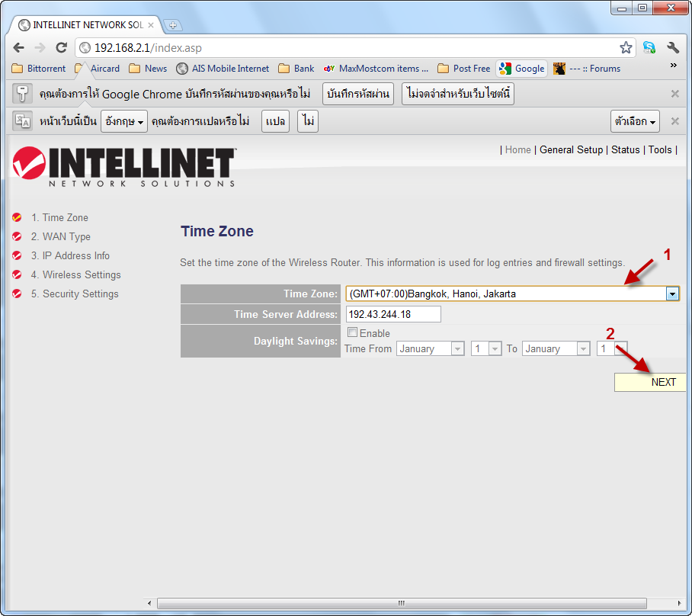Viewport: 692px width, 616px height.
Task: Reload the page with the refresh icon
Action: [x=61, y=48]
